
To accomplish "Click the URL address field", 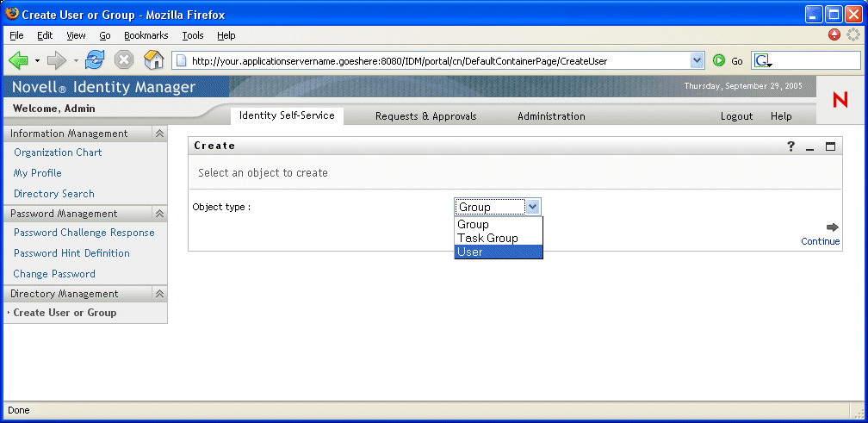I will (x=440, y=61).
